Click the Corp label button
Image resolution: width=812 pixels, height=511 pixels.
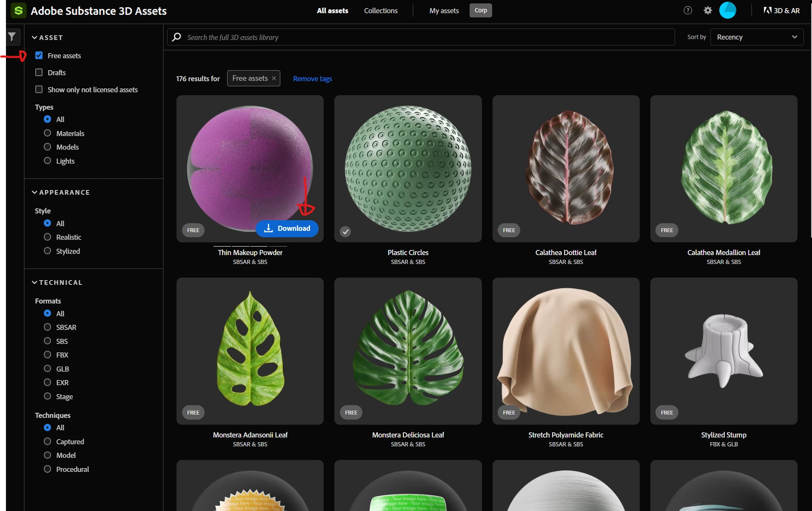point(481,10)
